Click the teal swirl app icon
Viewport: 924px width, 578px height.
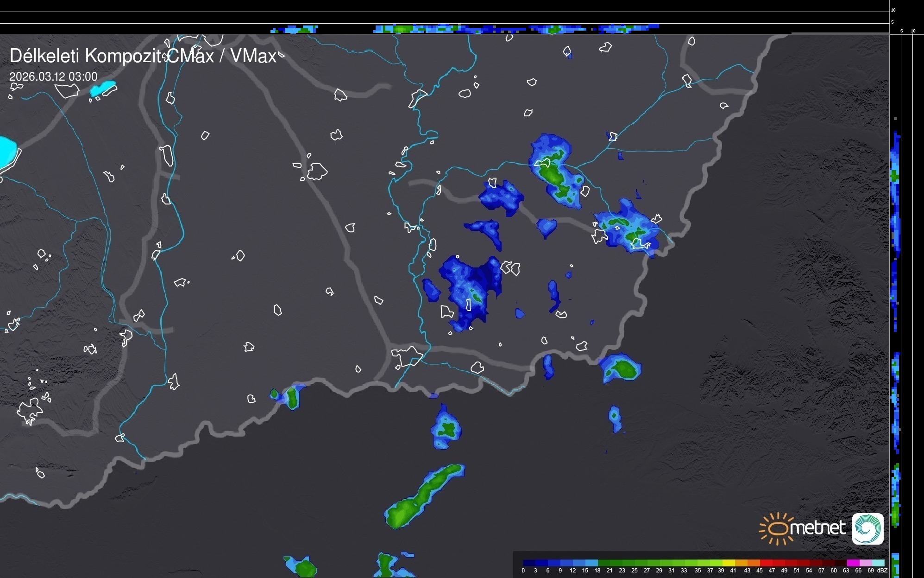tap(868, 528)
